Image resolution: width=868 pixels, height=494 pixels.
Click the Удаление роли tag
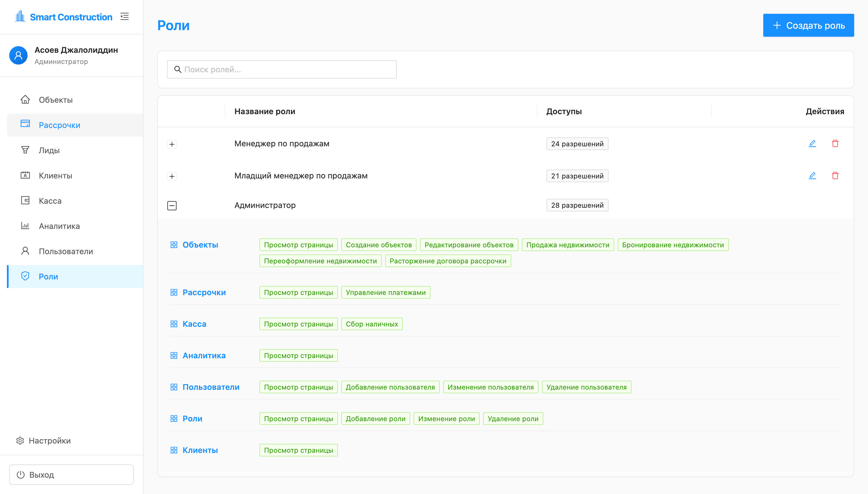pyautogui.click(x=513, y=419)
